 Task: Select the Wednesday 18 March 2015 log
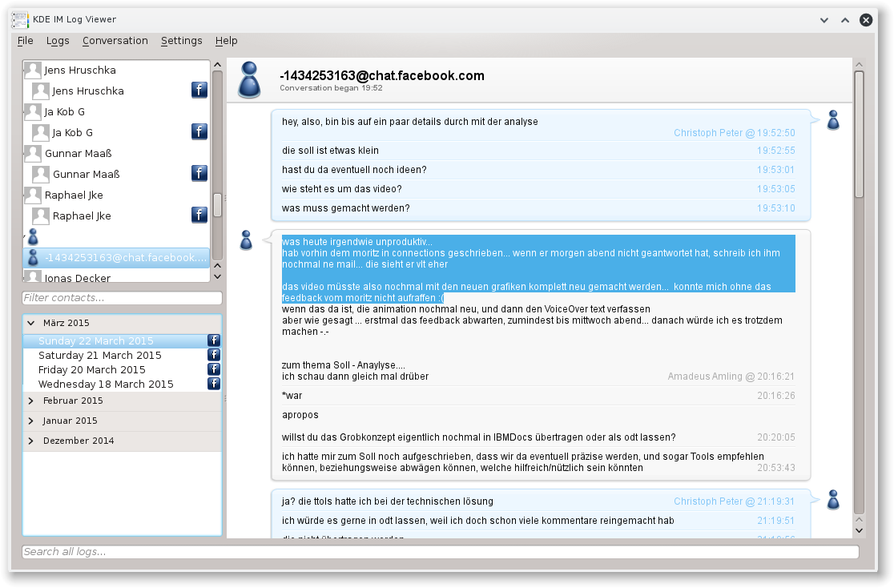[x=122, y=384]
